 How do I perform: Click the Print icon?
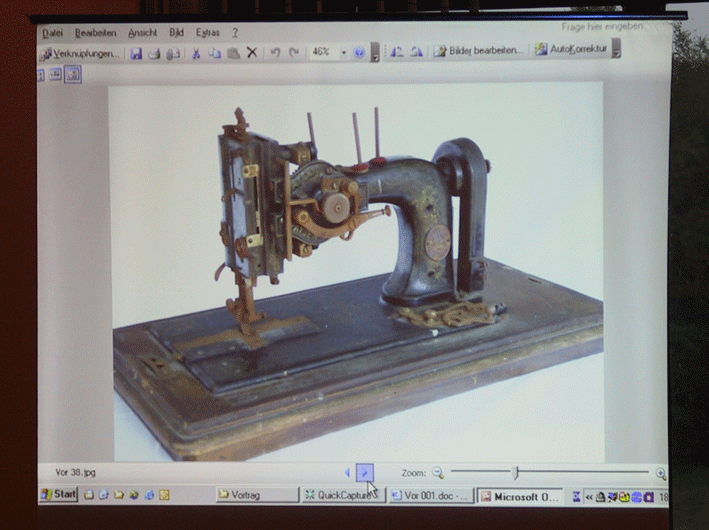pyautogui.click(x=155, y=53)
